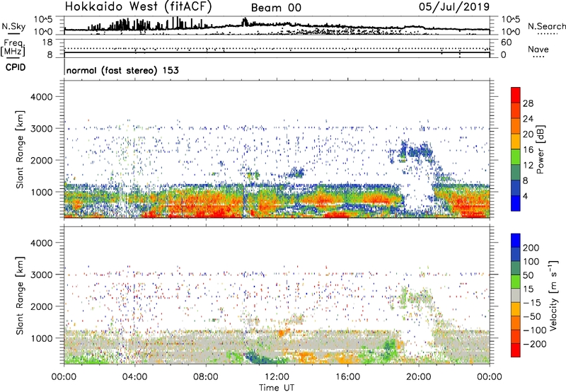Viewport: 566px width, 392px height.
Task: Click the "18" frequency tick label
Action: coord(47,42)
